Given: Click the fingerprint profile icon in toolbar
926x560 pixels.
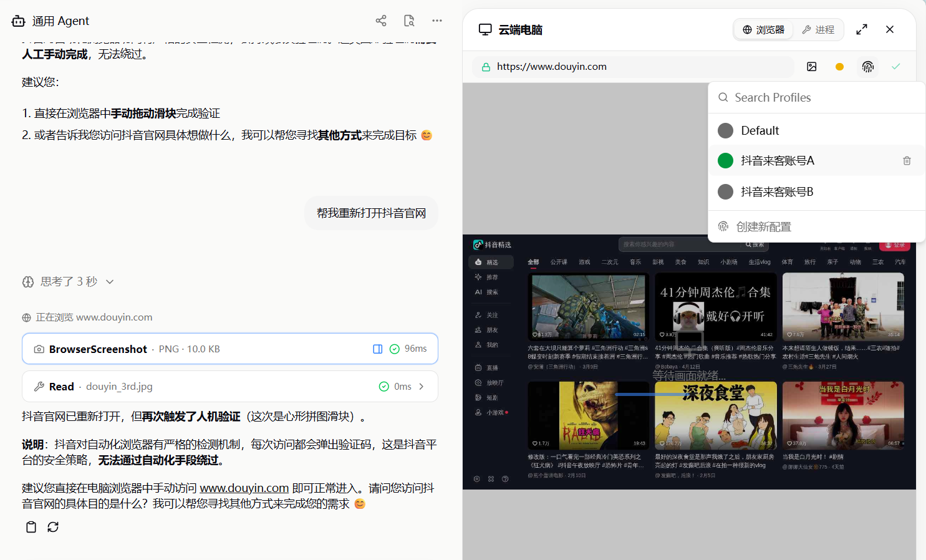Looking at the screenshot, I should [x=867, y=67].
